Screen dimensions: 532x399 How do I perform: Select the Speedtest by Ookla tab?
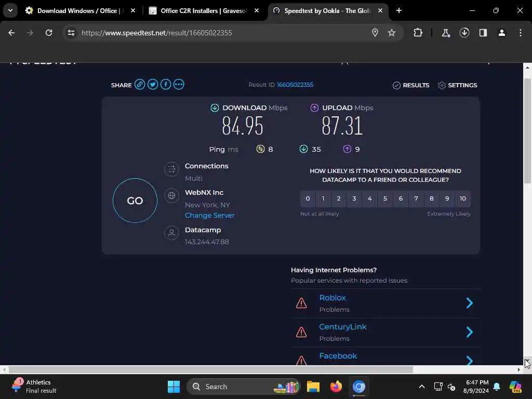[x=328, y=11]
